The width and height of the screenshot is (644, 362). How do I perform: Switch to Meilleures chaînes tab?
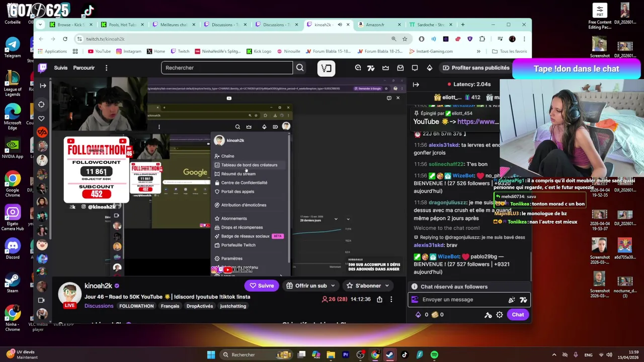click(x=174, y=25)
